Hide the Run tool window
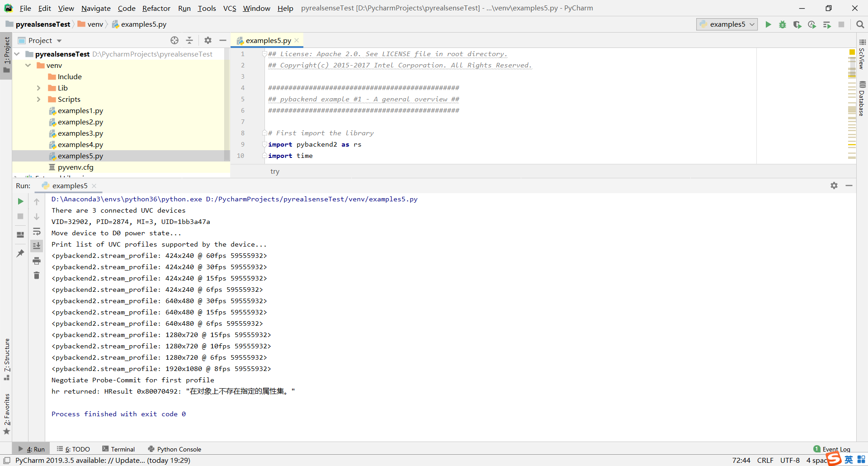 point(849,185)
